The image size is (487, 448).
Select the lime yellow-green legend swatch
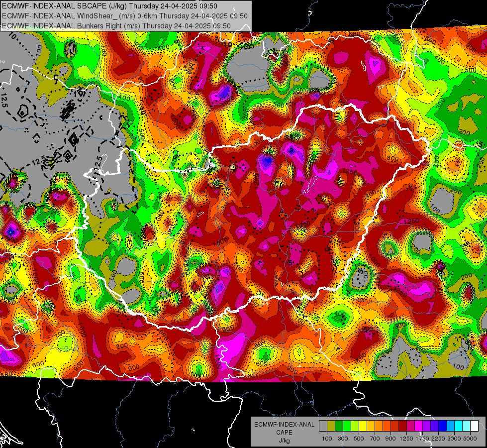355,426
